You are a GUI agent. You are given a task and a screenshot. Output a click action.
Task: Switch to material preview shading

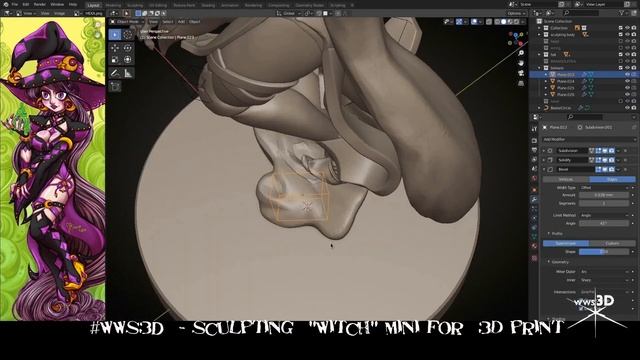(510, 22)
